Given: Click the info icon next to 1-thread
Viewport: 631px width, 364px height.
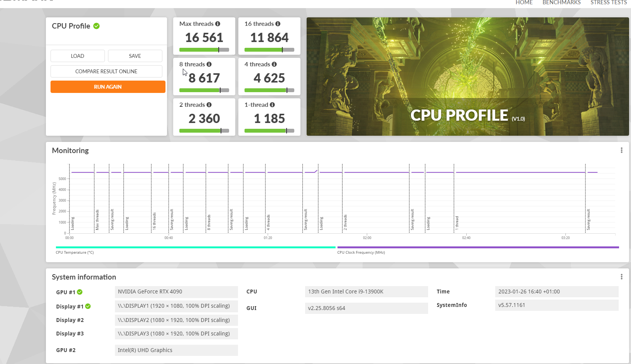Looking at the screenshot, I should [x=272, y=105].
